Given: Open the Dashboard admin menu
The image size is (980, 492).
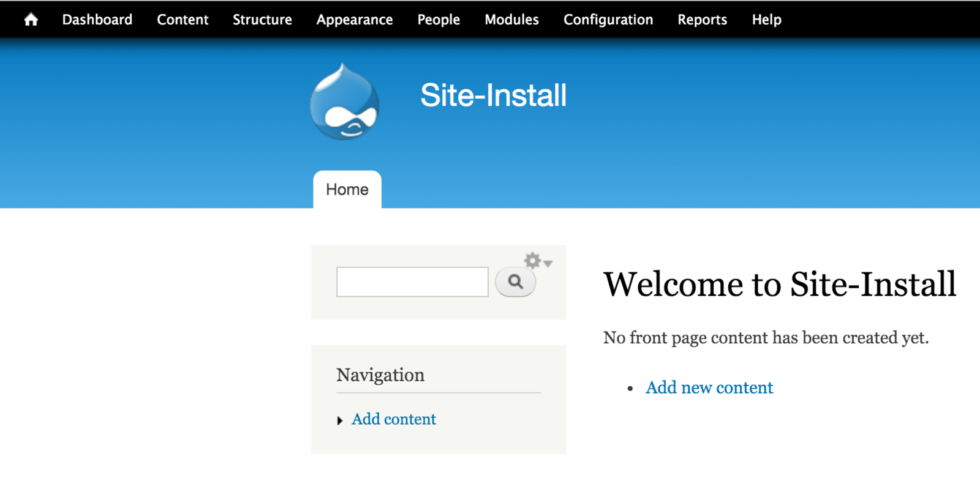Looking at the screenshot, I should pyautogui.click(x=97, y=20).
